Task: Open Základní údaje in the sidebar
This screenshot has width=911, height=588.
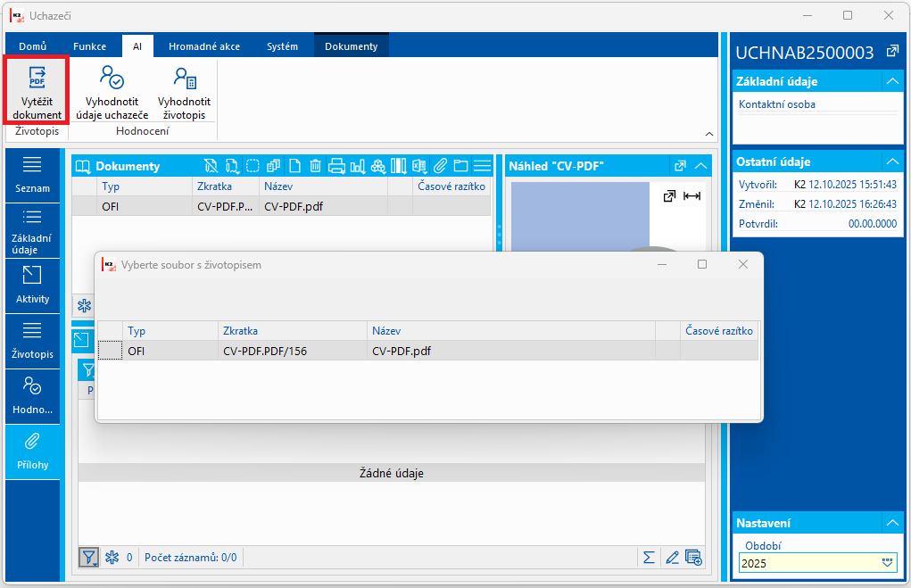Action: point(32,231)
